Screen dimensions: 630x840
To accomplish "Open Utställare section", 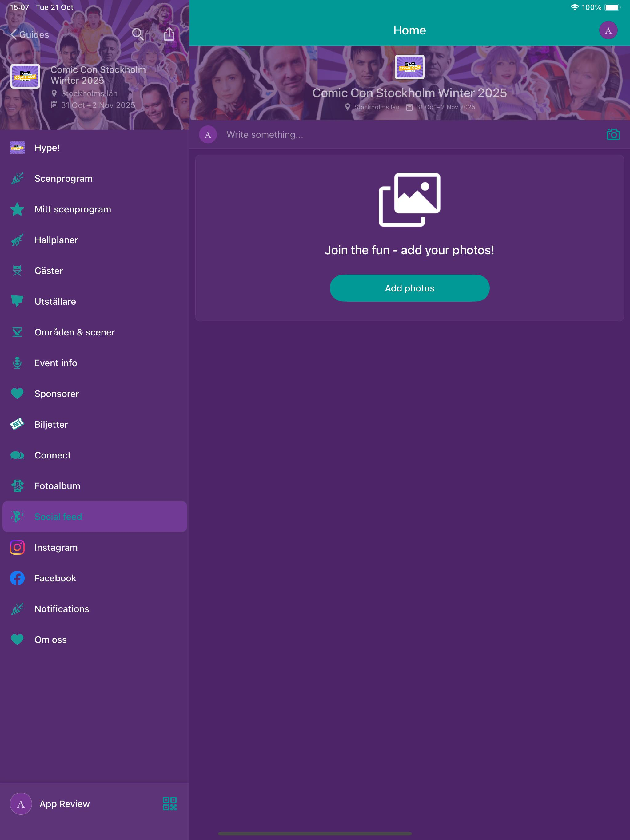I will [95, 302].
